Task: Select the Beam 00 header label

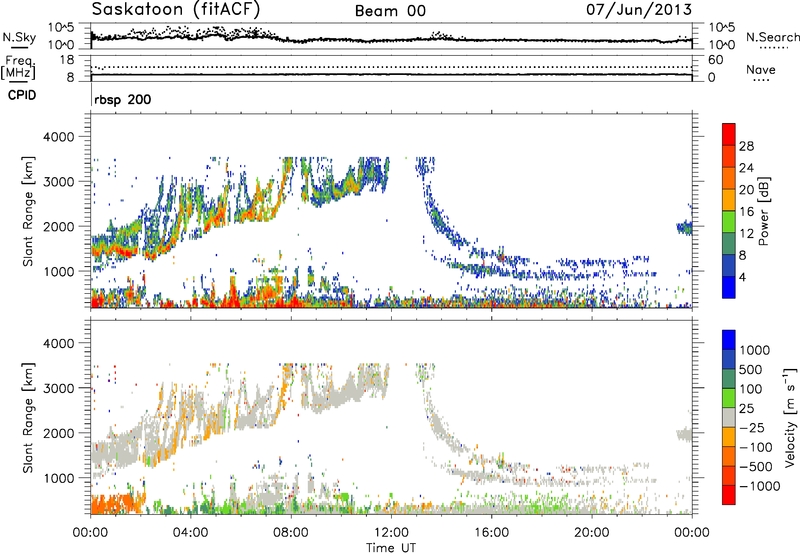Action: point(390,11)
